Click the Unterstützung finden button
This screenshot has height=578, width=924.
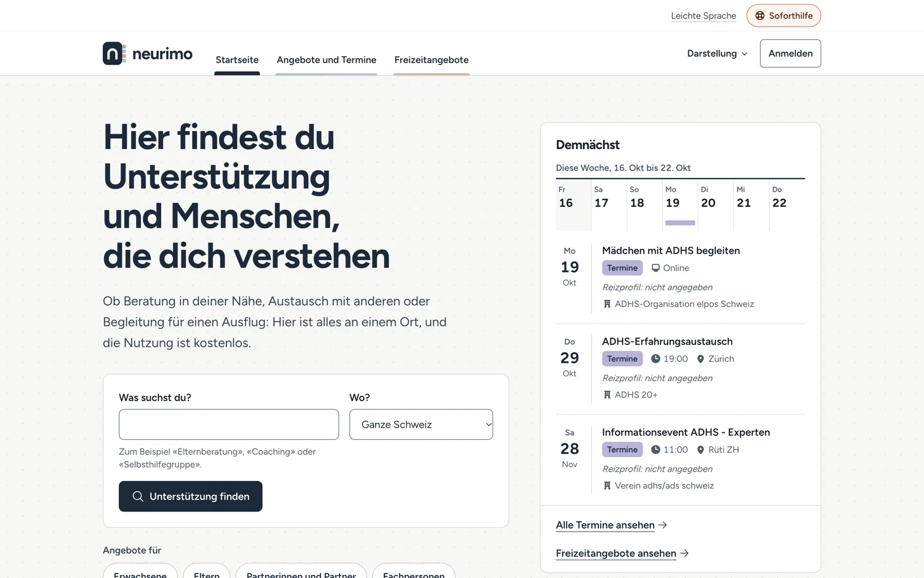click(x=191, y=497)
